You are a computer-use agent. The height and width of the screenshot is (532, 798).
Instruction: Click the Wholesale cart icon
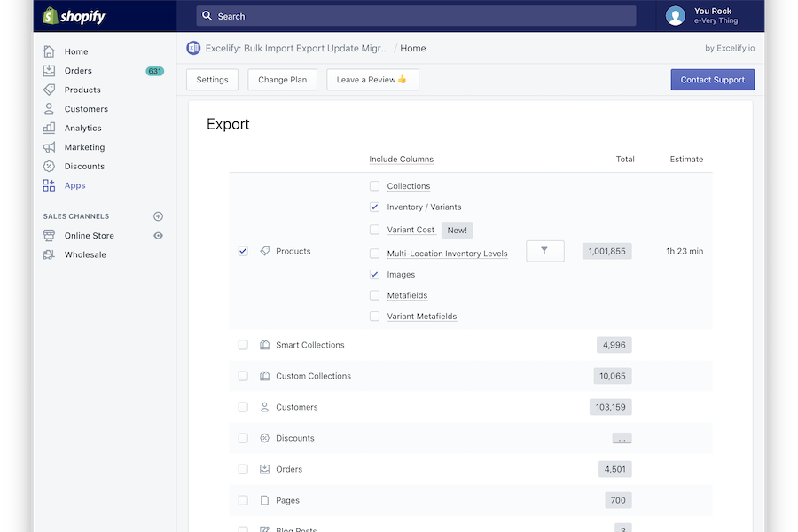pos(49,254)
